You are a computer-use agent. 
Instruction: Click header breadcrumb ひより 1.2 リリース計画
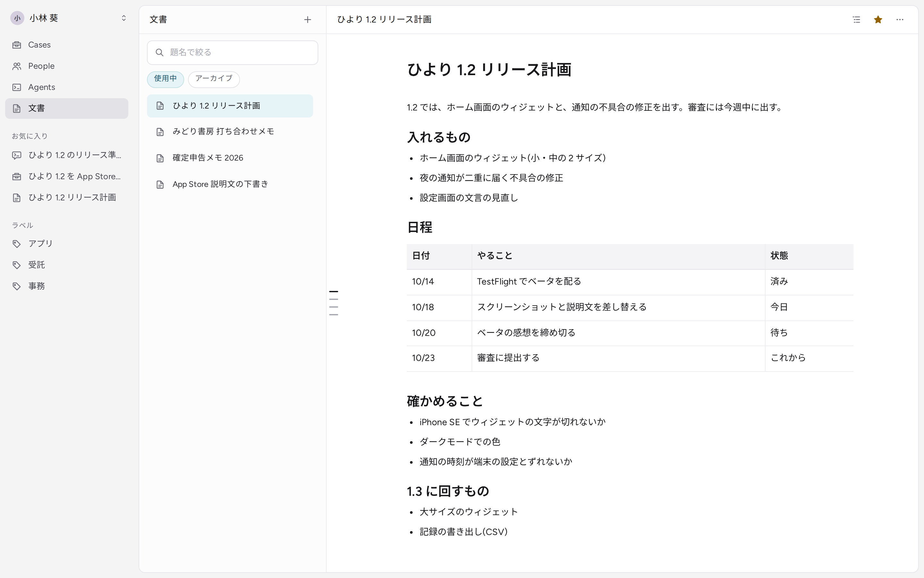[x=384, y=20]
